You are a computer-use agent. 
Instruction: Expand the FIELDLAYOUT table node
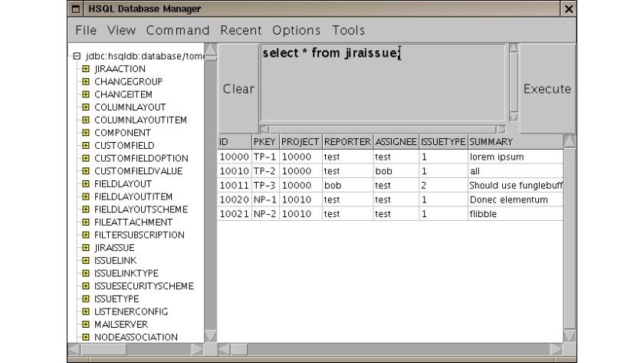85,183
